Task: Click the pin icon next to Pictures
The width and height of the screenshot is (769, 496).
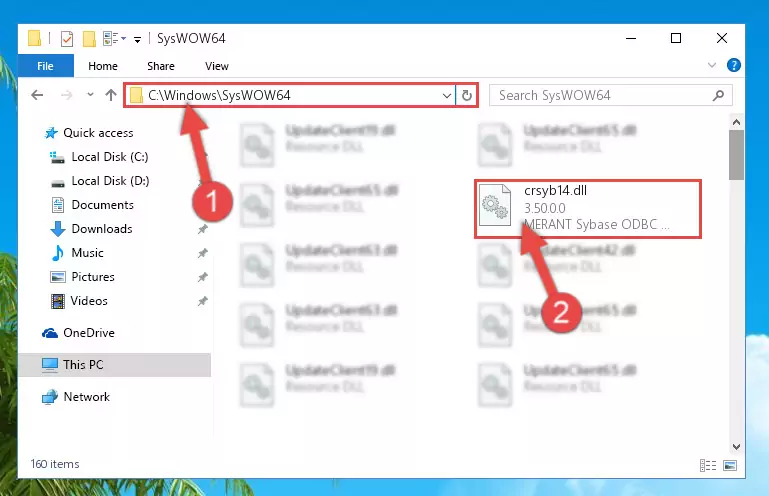Action: pyautogui.click(x=202, y=277)
